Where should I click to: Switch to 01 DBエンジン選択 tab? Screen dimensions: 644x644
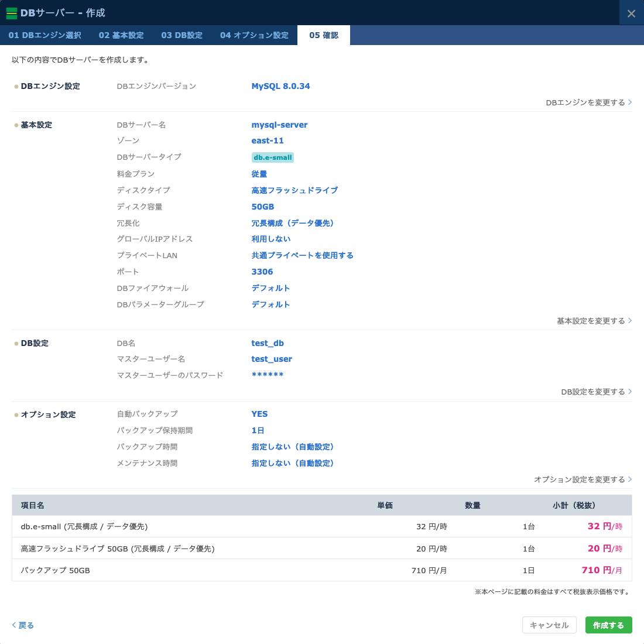pos(44,35)
